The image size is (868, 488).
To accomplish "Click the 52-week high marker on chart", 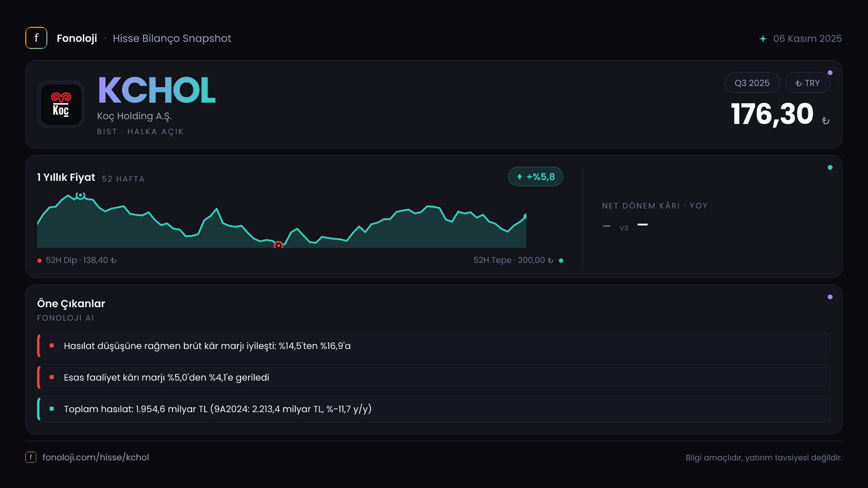I will (80, 195).
